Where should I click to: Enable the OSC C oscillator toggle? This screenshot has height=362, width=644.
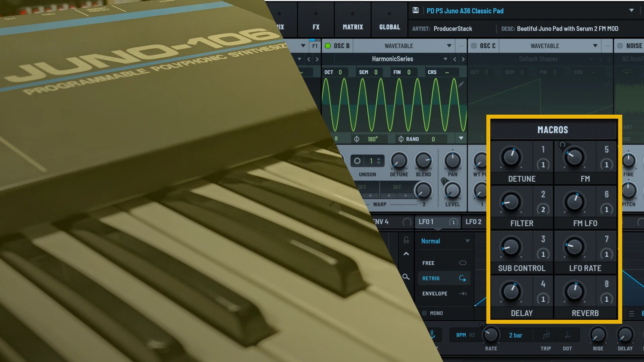(x=474, y=46)
